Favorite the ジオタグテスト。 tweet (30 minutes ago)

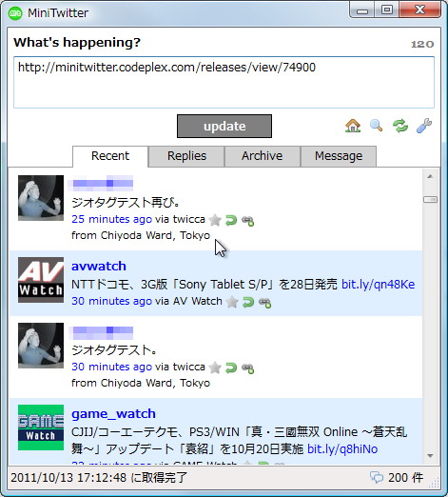215,368
